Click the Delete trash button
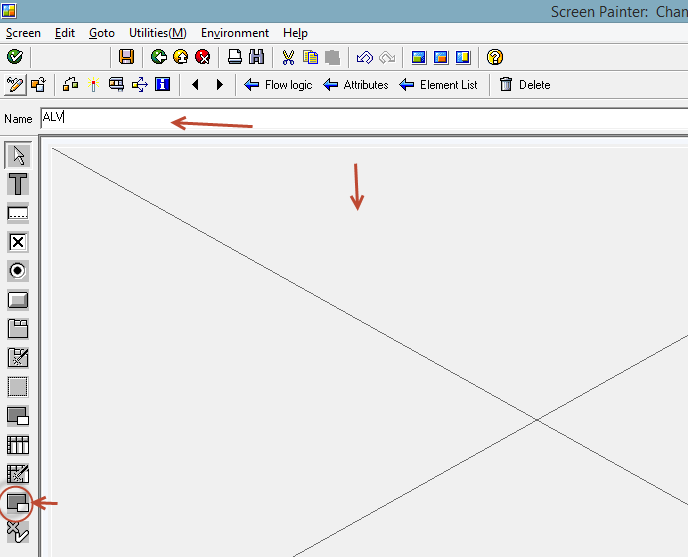Image resolution: width=688 pixels, height=557 pixels. pyautogui.click(x=524, y=85)
